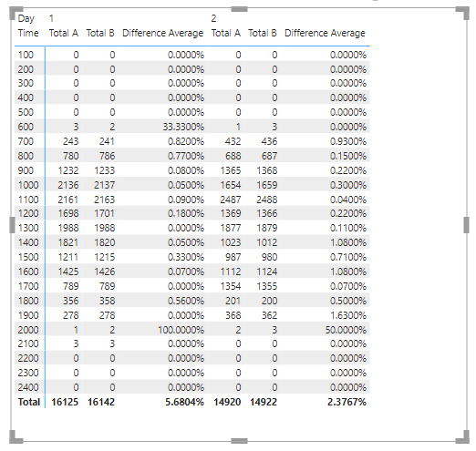Screen dimensions: 476x451
Task: Click the 1354 value in row 1700
Action: click(231, 286)
